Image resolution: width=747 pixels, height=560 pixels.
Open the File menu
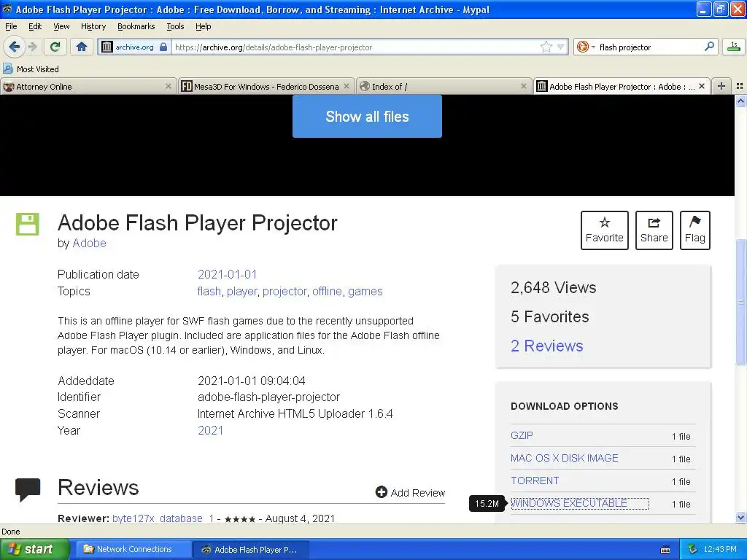click(11, 26)
